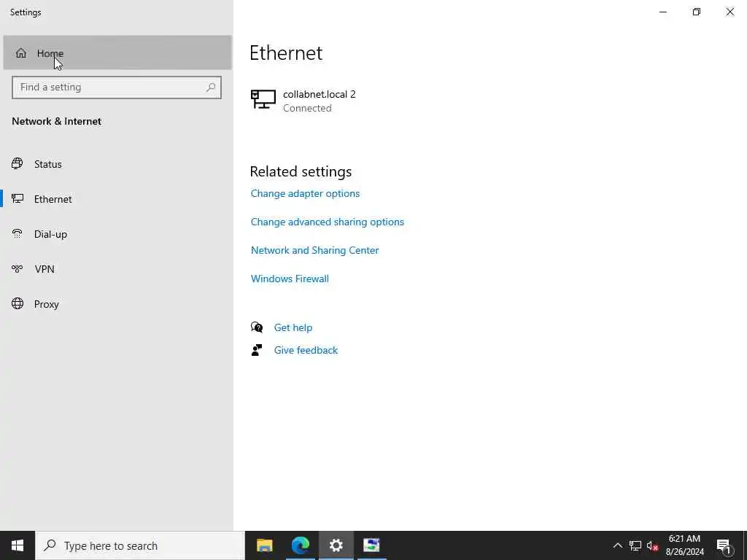The height and width of the screenshot is (560, 747).
Task: Open VPN settings
Action: pos(117,269)
